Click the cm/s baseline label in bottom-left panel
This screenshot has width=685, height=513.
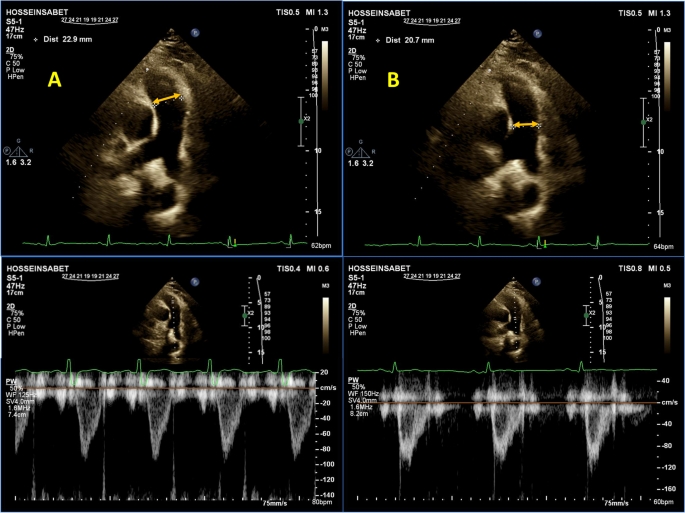click(327, 388)
